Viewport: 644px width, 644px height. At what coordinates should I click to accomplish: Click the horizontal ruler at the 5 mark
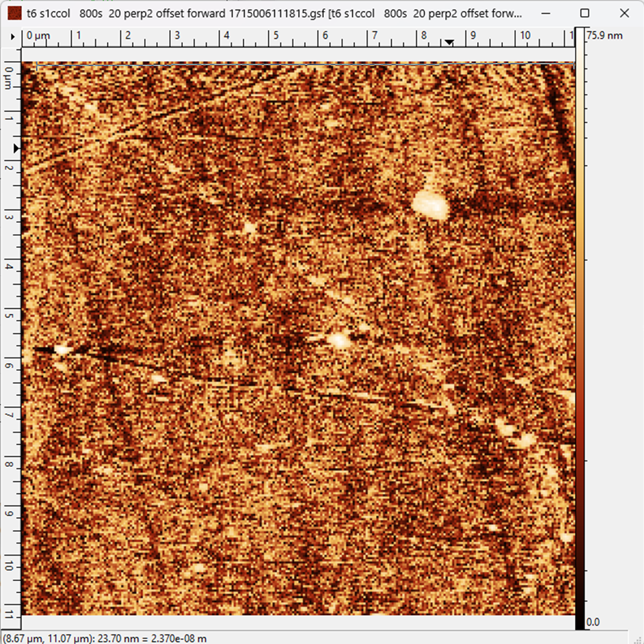tap(276, 35)
